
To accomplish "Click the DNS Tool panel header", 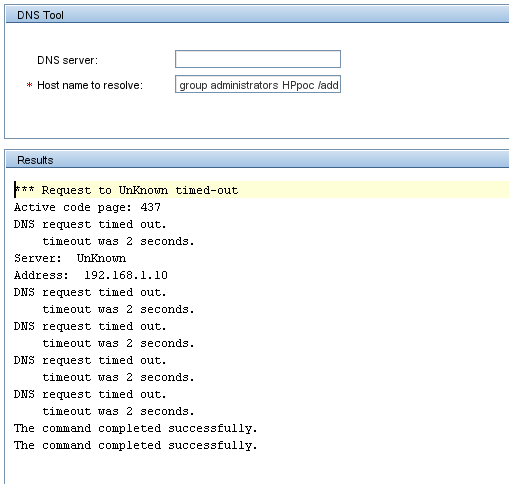I will (257, 15).
